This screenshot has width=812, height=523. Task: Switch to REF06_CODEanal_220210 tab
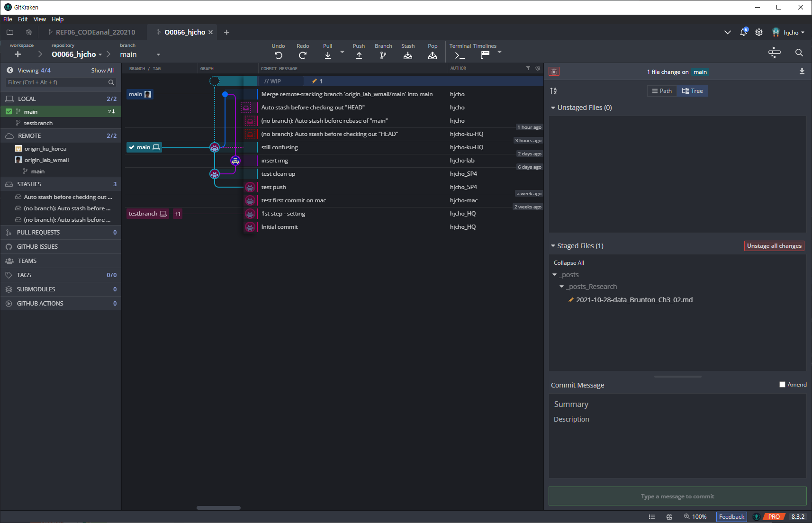click(95, 32)
